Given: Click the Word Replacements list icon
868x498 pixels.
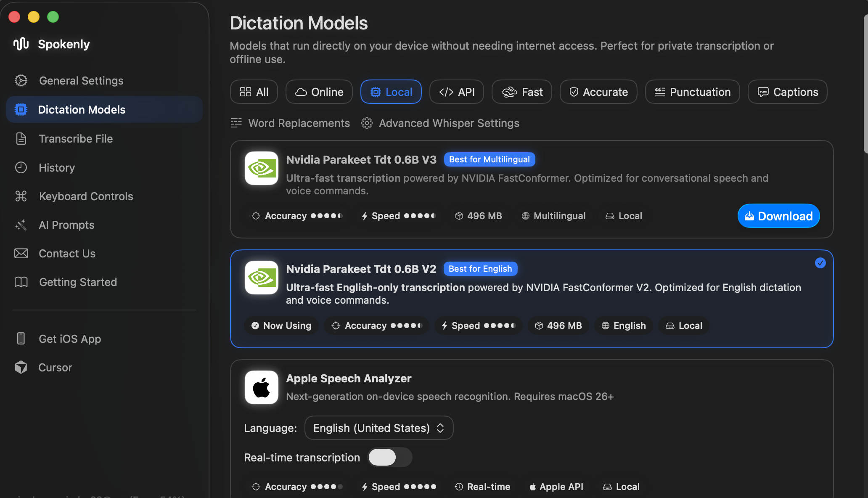Looking at the screenshot, I should pos(236,123).
